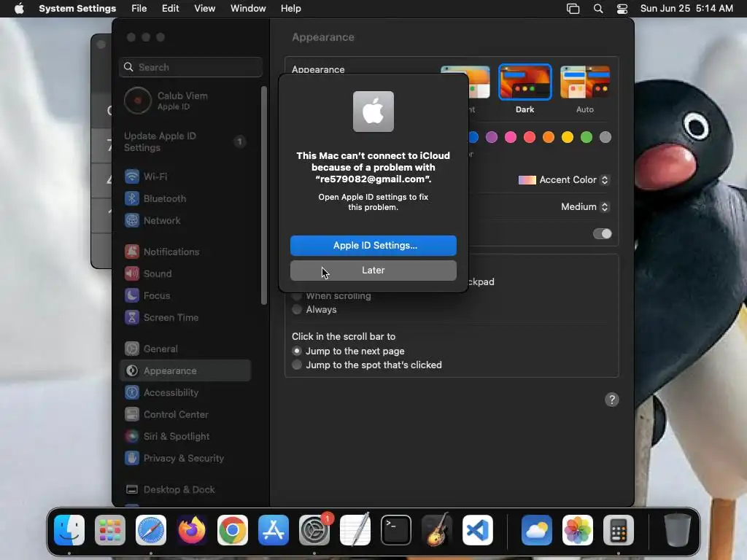Open the File menu
The width and height of the screenshot is (747, 560).
(x=139, y=9)
